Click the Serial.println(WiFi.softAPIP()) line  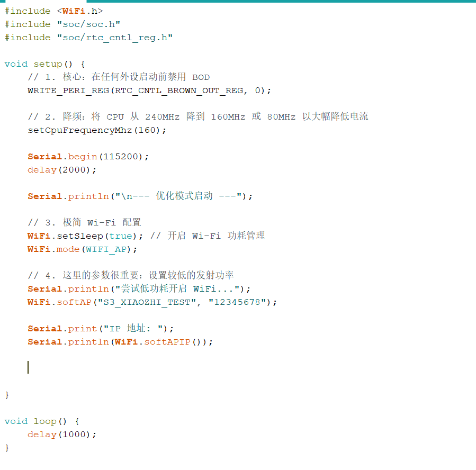[x=120, y=342]
